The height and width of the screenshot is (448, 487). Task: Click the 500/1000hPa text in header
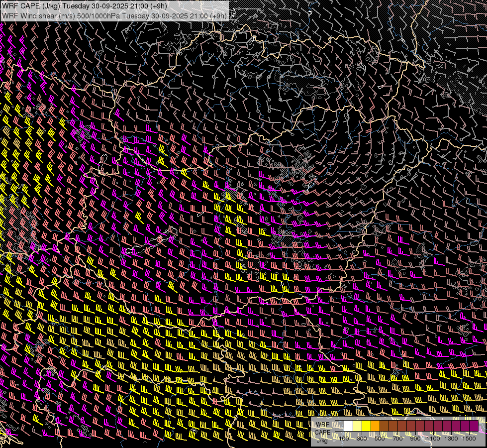(98, 15)
